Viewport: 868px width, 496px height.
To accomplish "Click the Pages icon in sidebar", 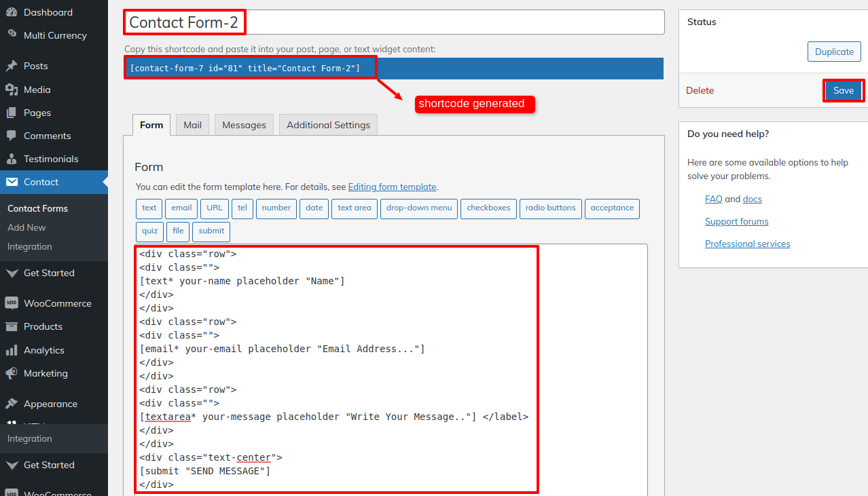I will tap(12, 113).
